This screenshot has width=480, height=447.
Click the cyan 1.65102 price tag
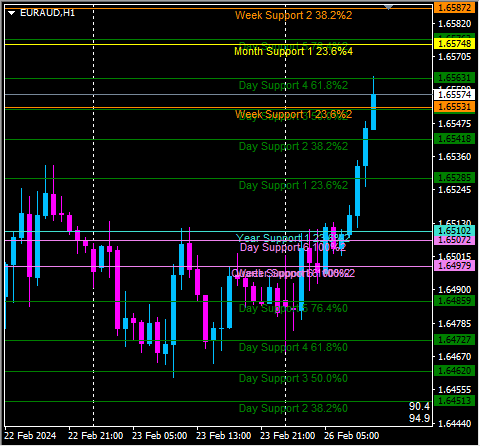tap(455, 231)
